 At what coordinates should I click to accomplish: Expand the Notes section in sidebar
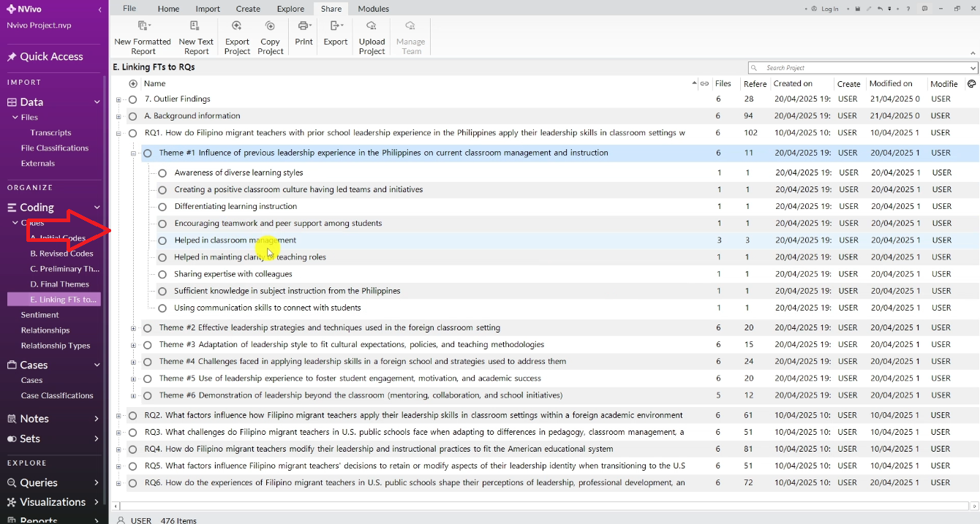(97, 419)
